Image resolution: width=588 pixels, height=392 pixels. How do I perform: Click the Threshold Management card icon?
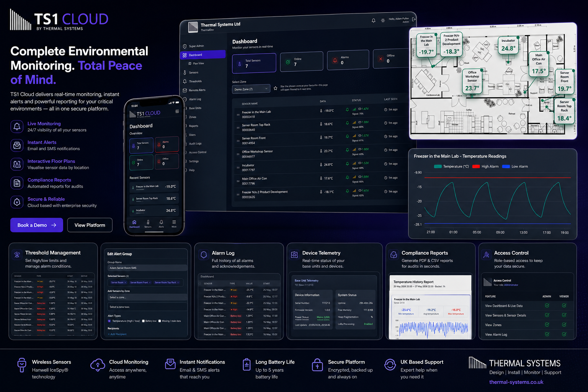pos(17,255)
